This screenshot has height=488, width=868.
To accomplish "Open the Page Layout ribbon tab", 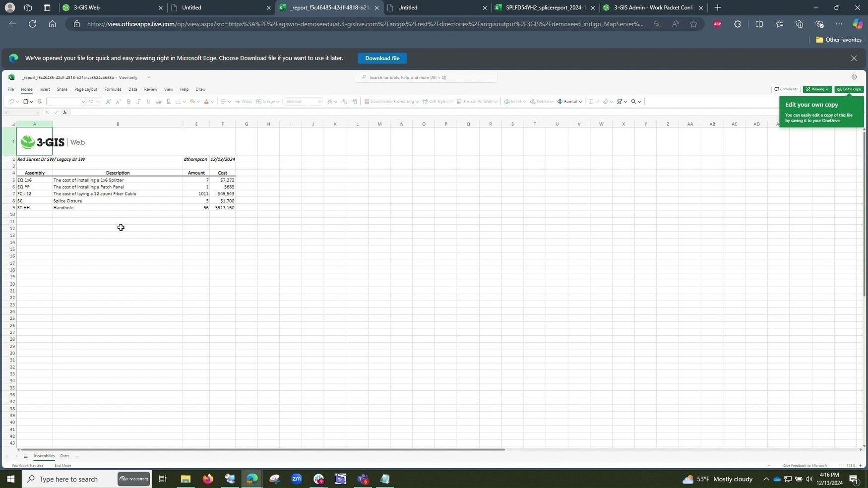I will (86, 89).
